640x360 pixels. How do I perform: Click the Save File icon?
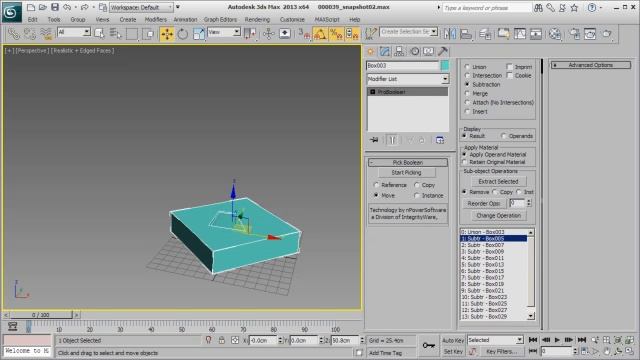tap(55, 7)
